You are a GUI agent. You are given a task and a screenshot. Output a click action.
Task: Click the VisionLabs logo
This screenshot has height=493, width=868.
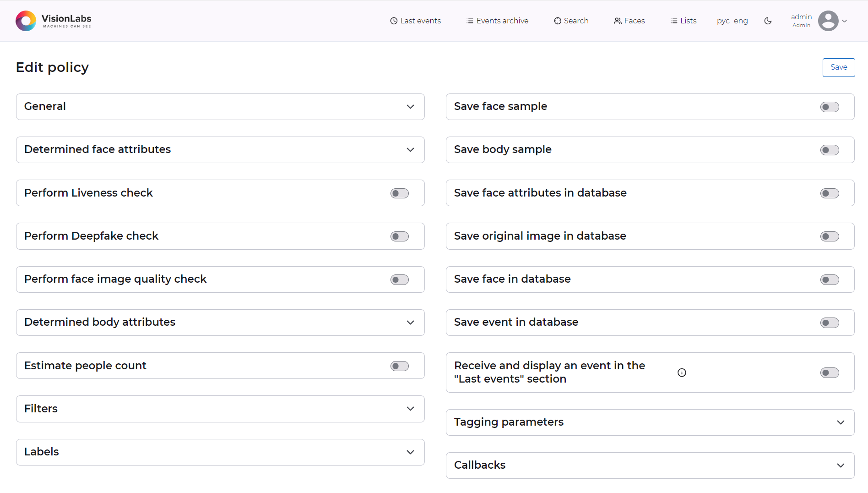[54, 21]
